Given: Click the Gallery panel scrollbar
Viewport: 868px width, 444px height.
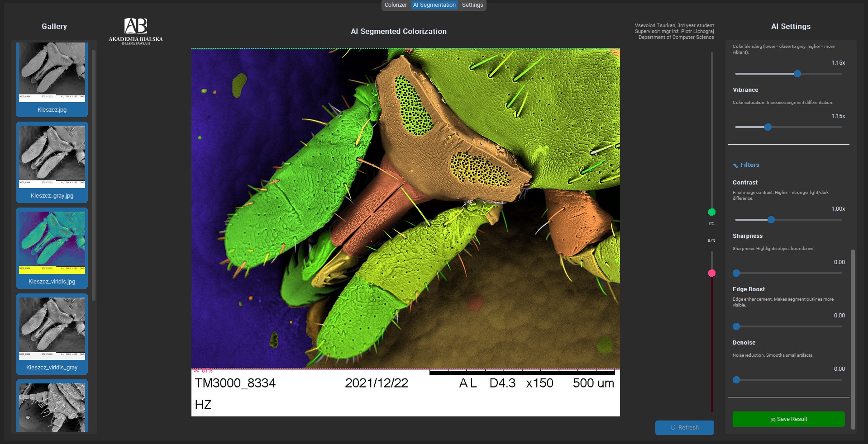Looking at the screenshot, I should (x=94, y=175).
